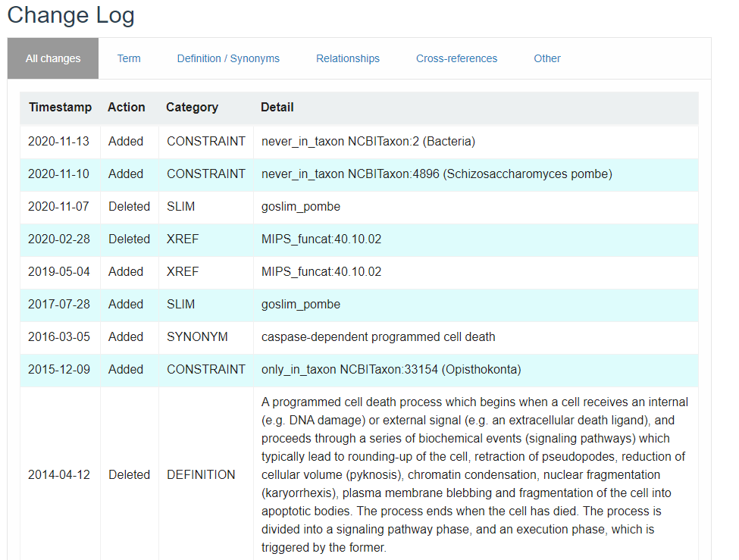Select the 2020-11-07 timestamp cell

(58, 206)
